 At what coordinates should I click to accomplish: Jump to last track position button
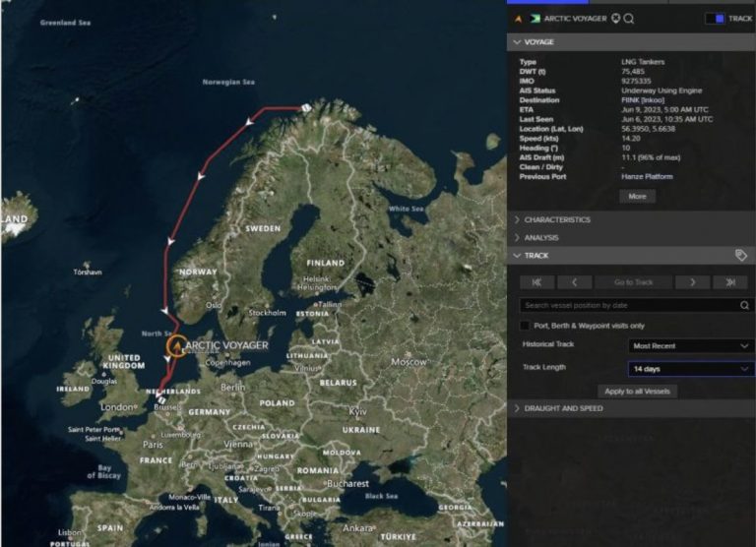point(730,282)
